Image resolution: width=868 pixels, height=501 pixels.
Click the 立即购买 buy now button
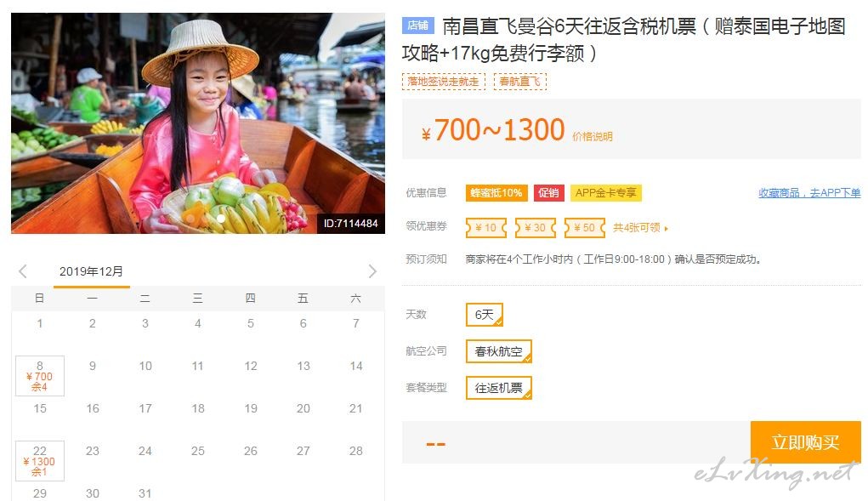coord(805,441)
